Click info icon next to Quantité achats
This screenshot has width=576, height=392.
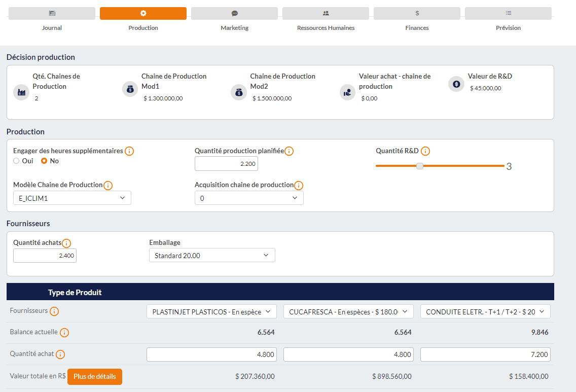tap(66, 243)
